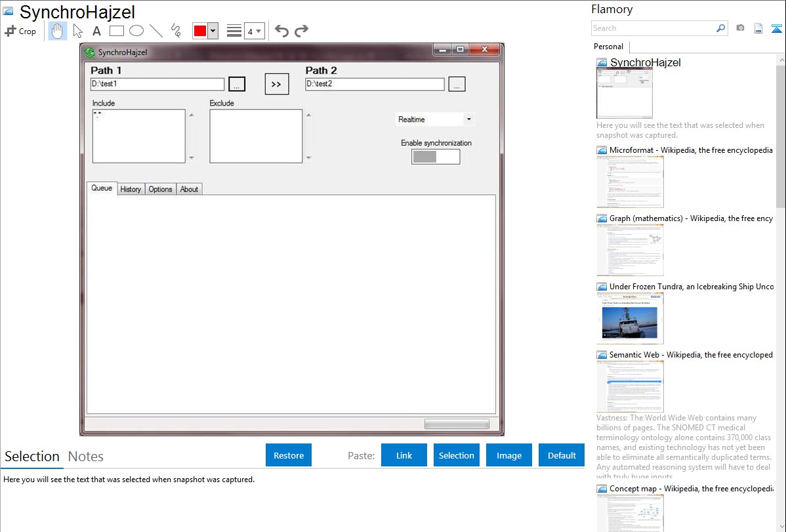
Task: Activate the hand pan tool
Action: 58,31
